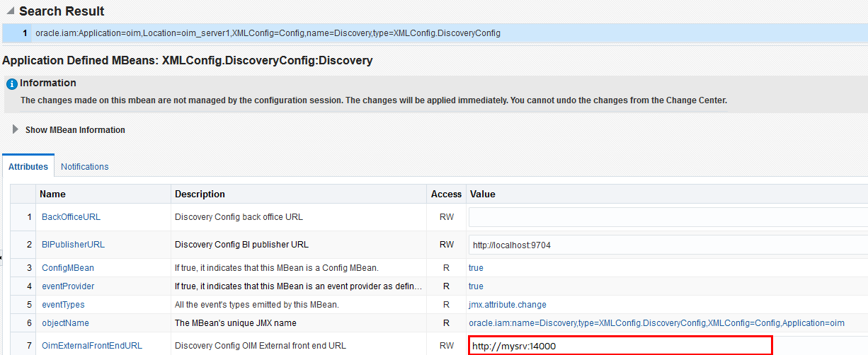The width and height of the screenshot is (868, 355).
Task: Click the empty BackOfficeURL value field
Action: click(666, 217)
